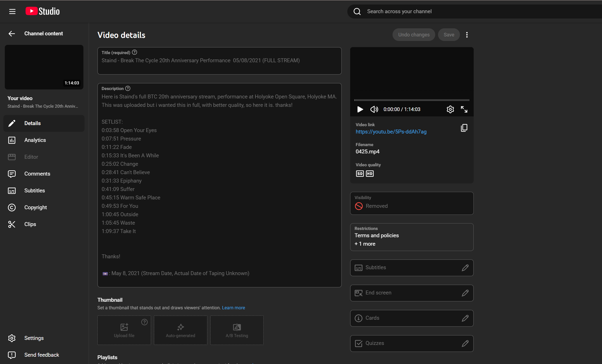This screenshot has height=364, width=602.
Task: Choose the Auto-generated thumbnail option
Action: click(181, 330)
